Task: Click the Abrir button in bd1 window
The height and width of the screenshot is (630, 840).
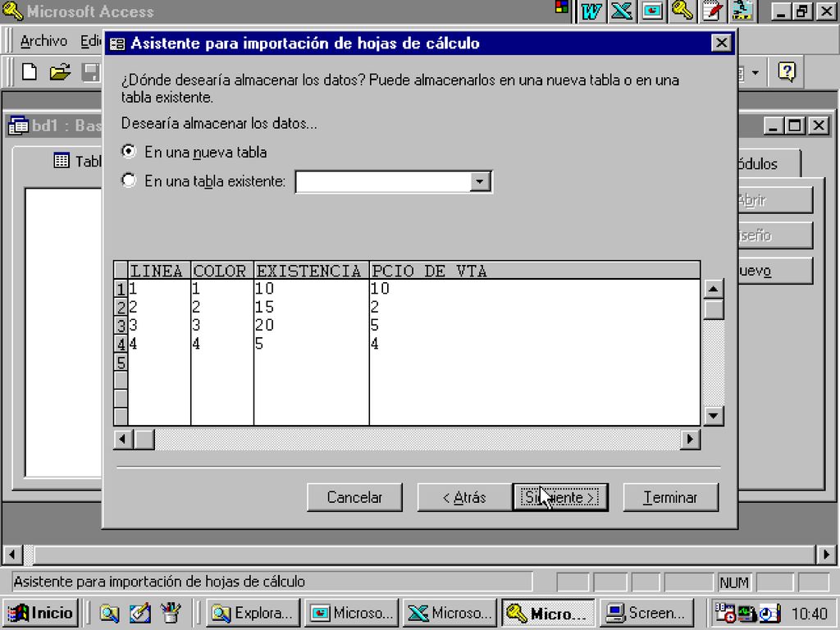Action: 774,200
